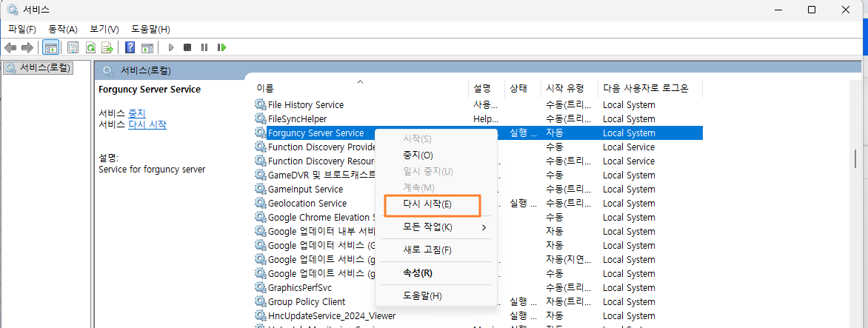This screenshot has height=328, width=868.
Task: Sort by the 상태 column header
Action: (523, 88)
